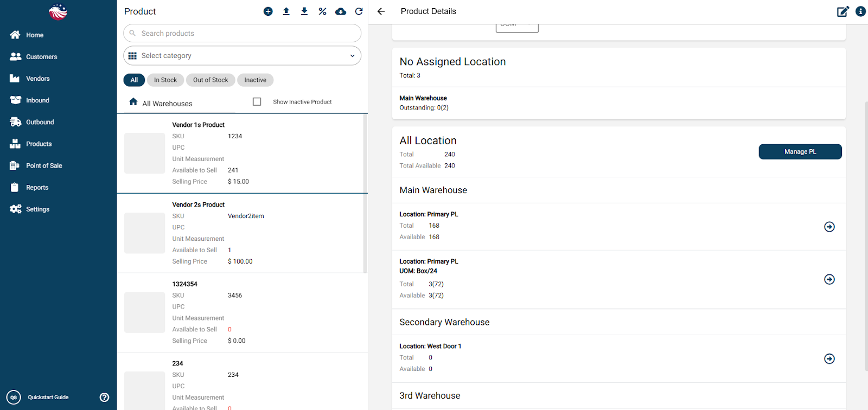
Task: Click the Search products field
Action: pos(242,34)
